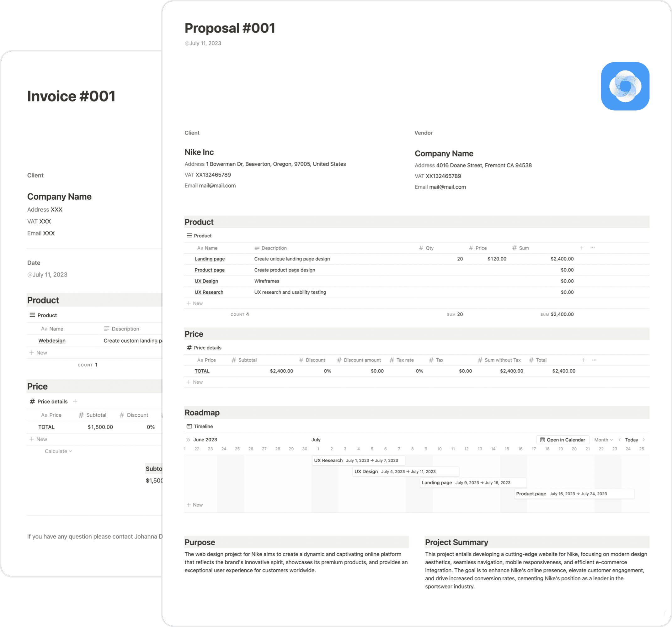Jump to Today on the timeline
The height and width of the screenshot is (627, 672).
click(631, 440)
